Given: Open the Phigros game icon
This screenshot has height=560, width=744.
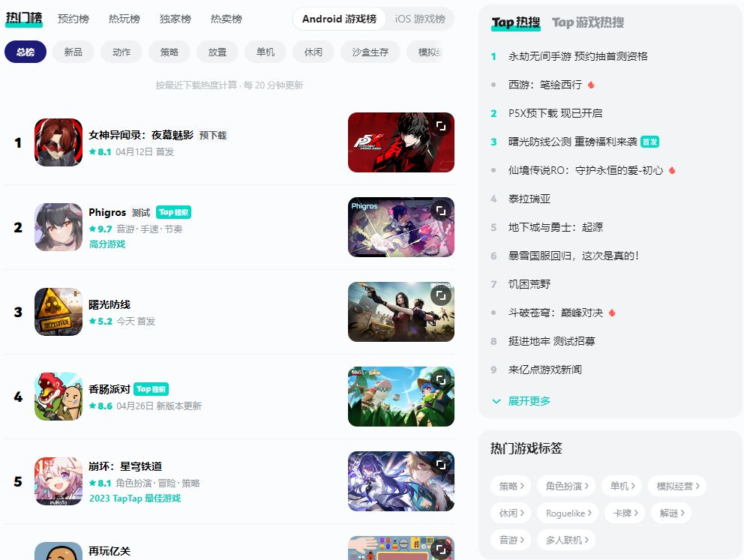Looking at the screenshot, I should tap(58, 227).
